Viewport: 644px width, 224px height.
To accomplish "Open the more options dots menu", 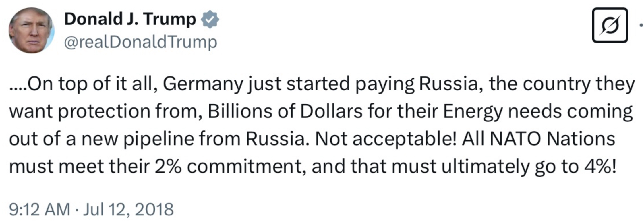I will coord(641,25).
